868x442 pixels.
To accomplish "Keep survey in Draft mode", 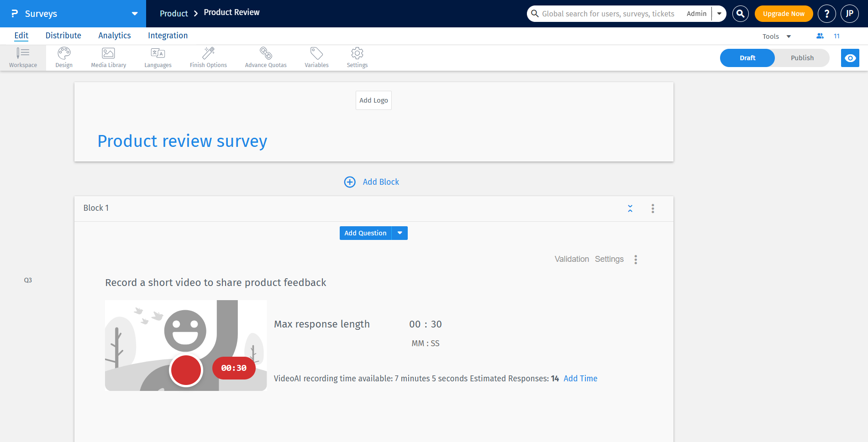I will 747,58.
